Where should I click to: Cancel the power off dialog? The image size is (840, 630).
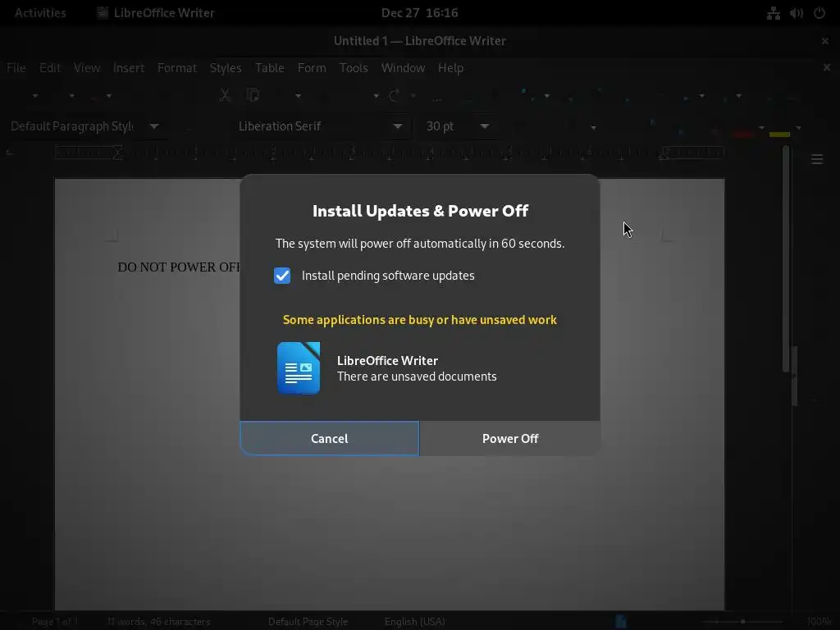click(x=330, y=438)
